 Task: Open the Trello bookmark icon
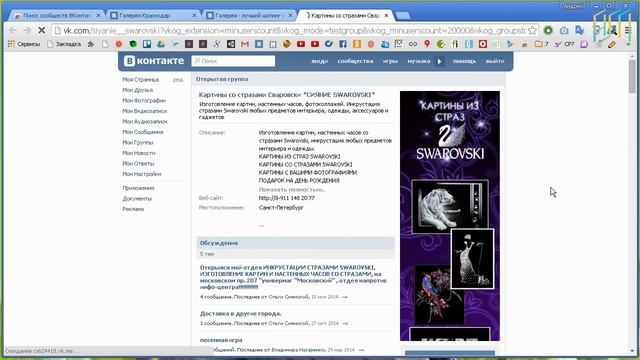point(147,44)
